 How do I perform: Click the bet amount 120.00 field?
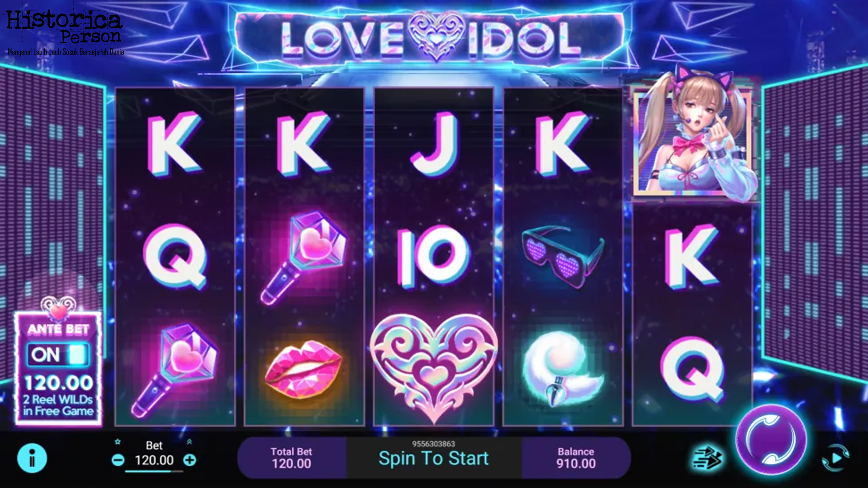154,460
